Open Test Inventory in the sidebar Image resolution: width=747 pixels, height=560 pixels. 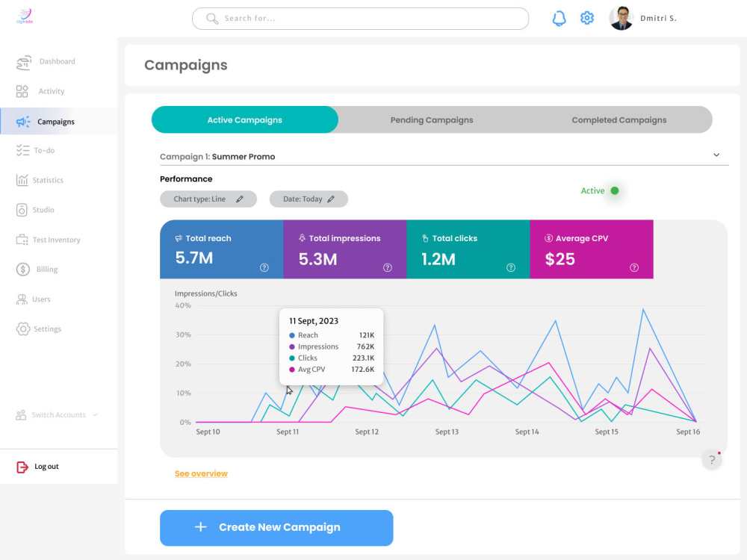48,240
